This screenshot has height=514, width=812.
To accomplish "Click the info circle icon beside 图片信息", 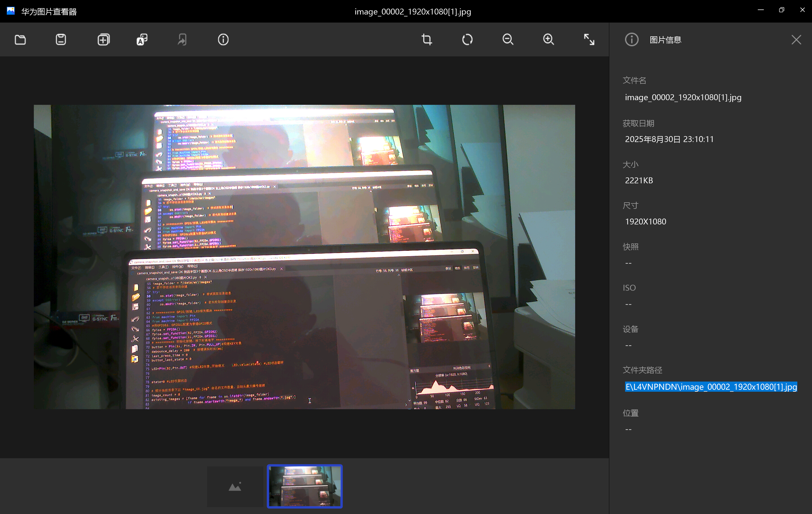I will click(x=632, y=40).
